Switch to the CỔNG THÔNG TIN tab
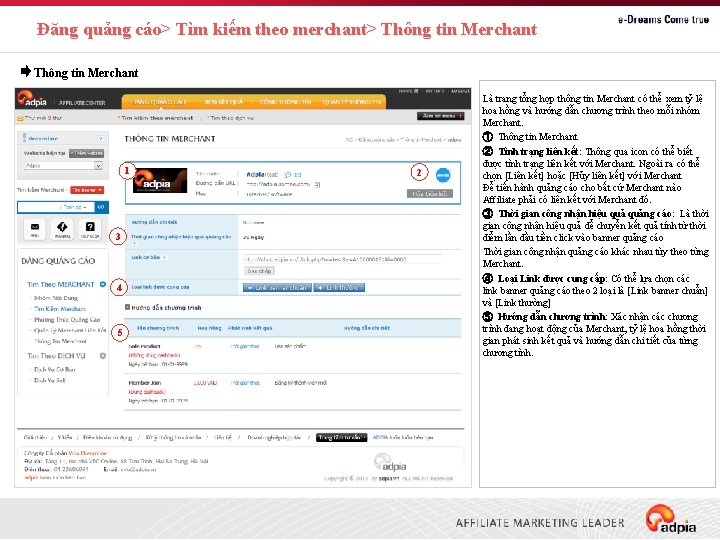Viewport: 720px width, 540px height. point(285,101)
